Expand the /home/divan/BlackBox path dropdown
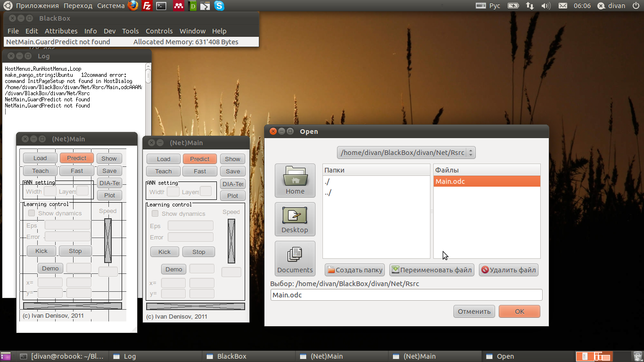 click(406, 153)
